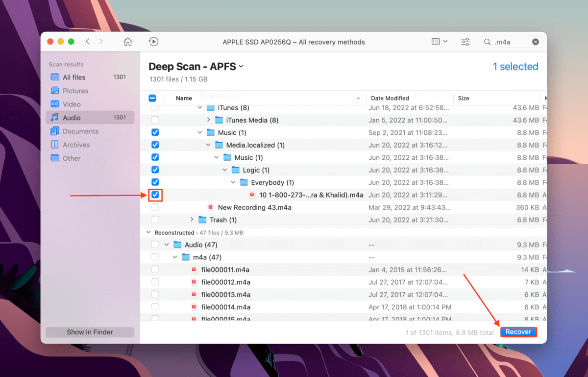The image size is (588, 377).
Task: Open the Other sidebar item
Action: (90, 158)
